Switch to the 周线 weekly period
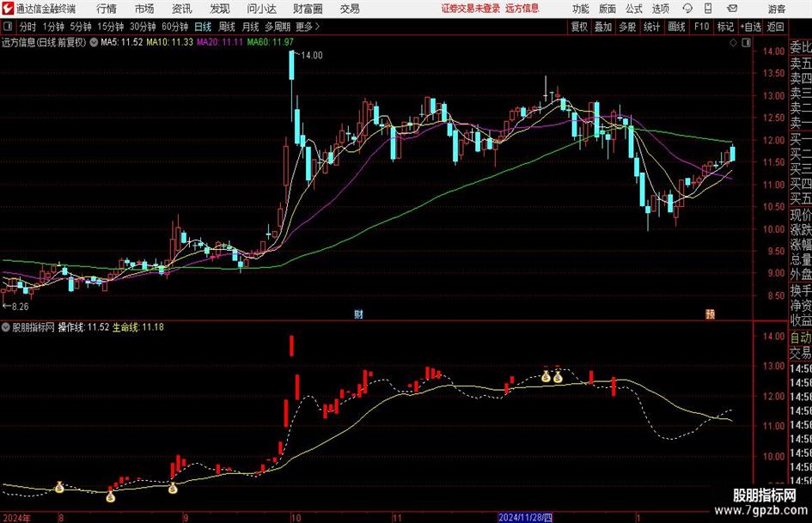Image resolution: width=812 pixels, height=523 pixels. 227,27
